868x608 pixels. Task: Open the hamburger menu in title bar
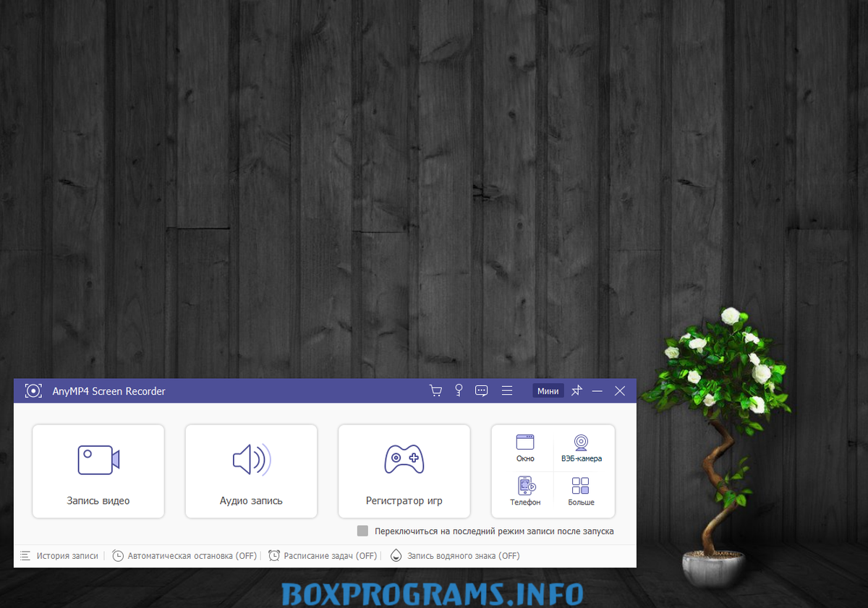coord(507,391)
